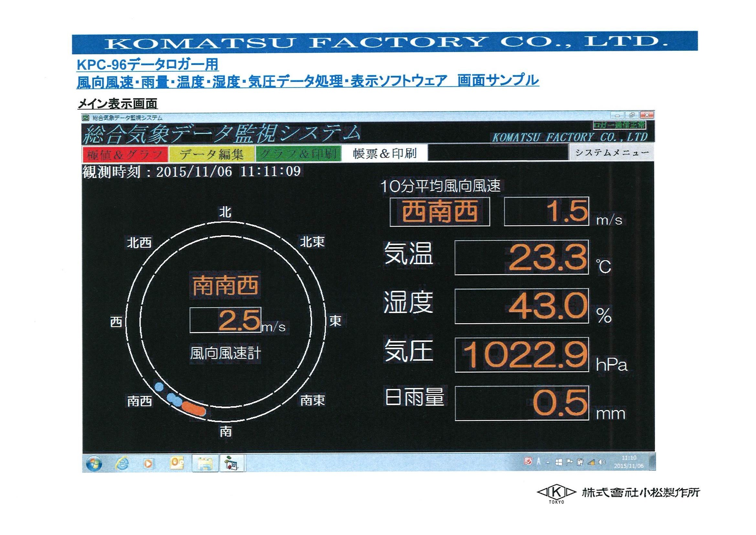The image size is (756, 535).
Task: Click the 東 compass label
Action: (335, 320)
